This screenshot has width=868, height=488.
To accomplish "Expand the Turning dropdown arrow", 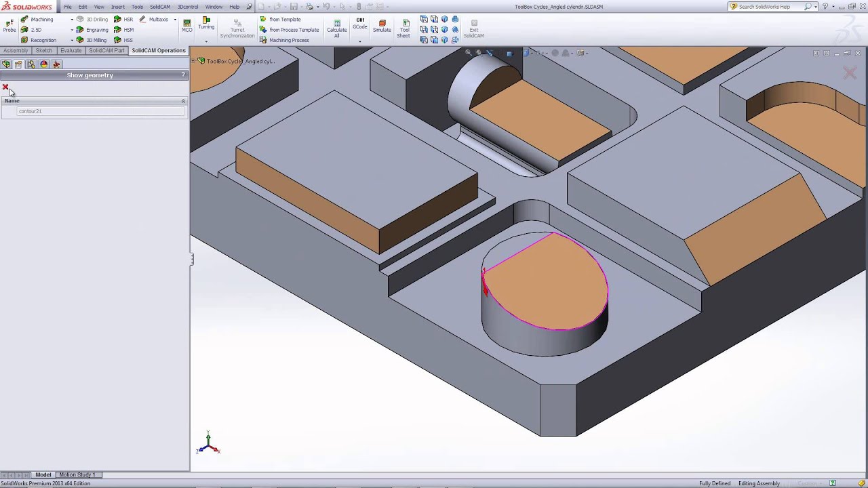I will [206, 41].
